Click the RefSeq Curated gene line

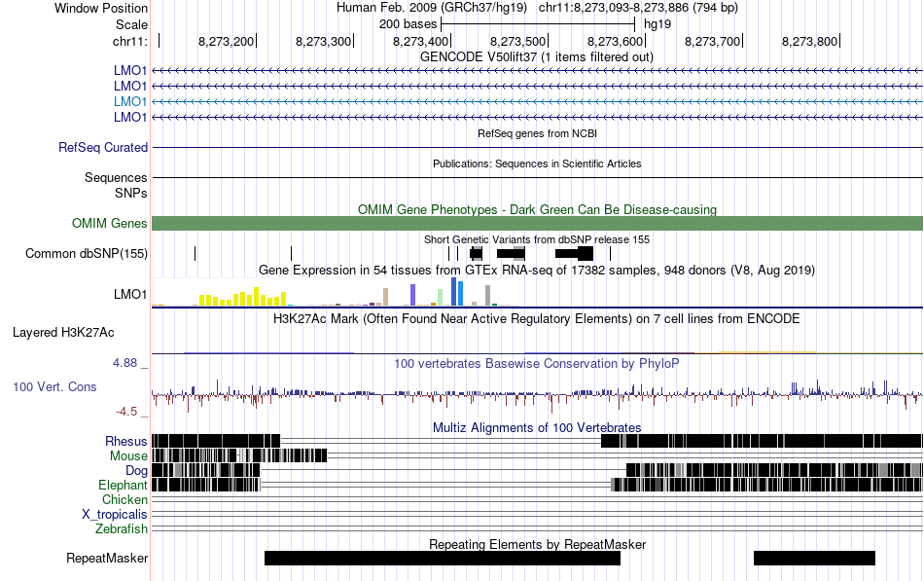tap(537, 148)
